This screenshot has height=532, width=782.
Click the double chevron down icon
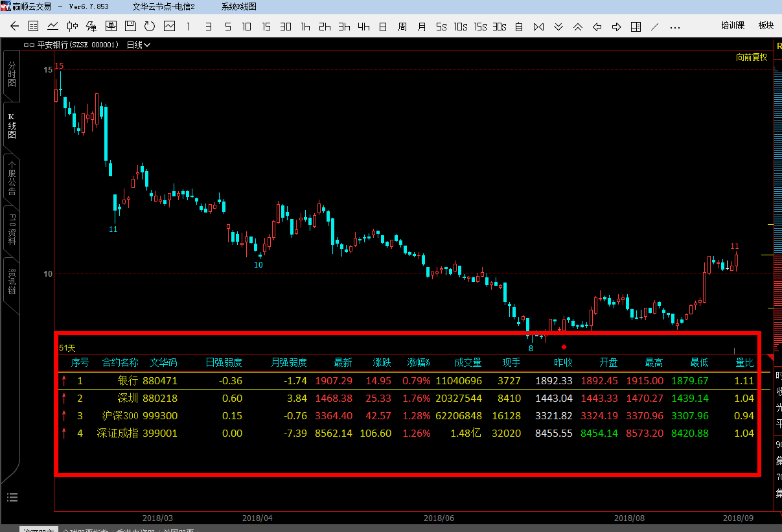[x=558, y=27]
